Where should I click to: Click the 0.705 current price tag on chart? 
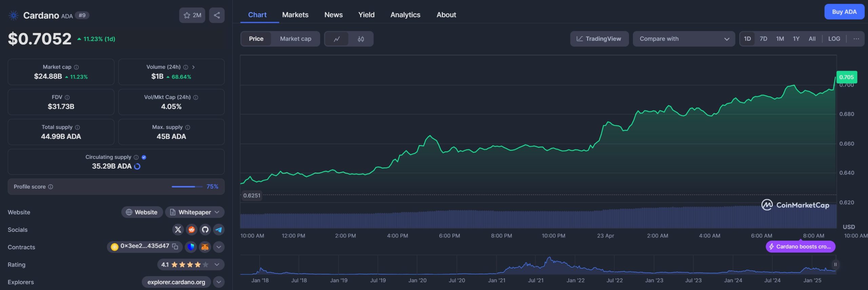tap(847, 77)
